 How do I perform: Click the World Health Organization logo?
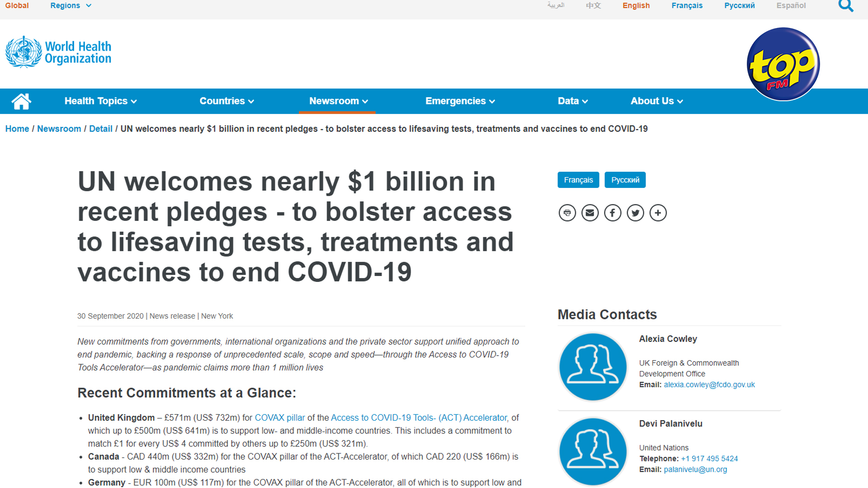58,52
